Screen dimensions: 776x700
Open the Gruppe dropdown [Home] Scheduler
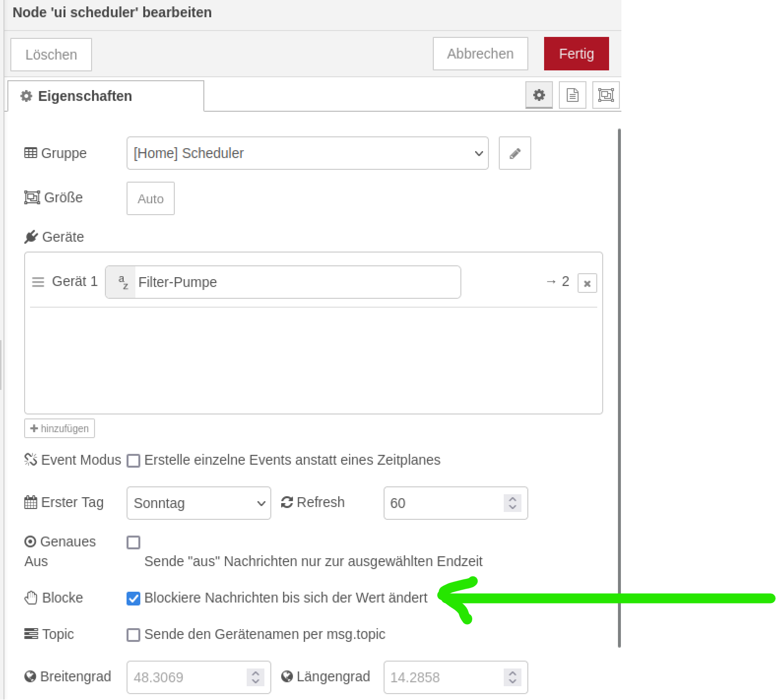click(x=308, y=153)
